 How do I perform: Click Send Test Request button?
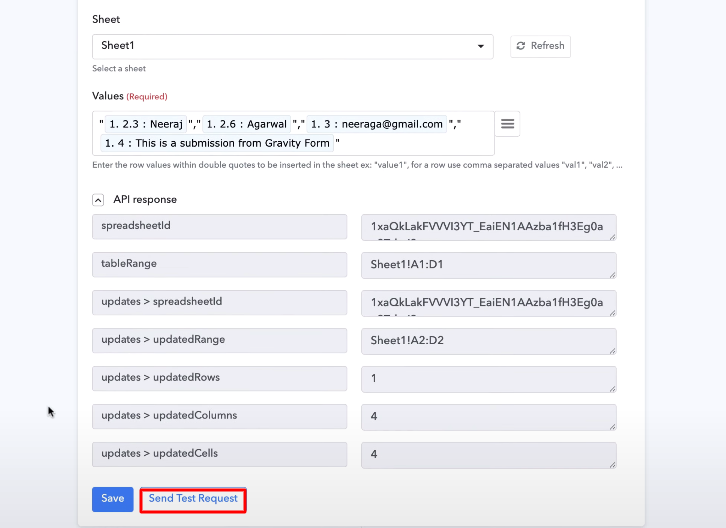click(x=193, y=499)
